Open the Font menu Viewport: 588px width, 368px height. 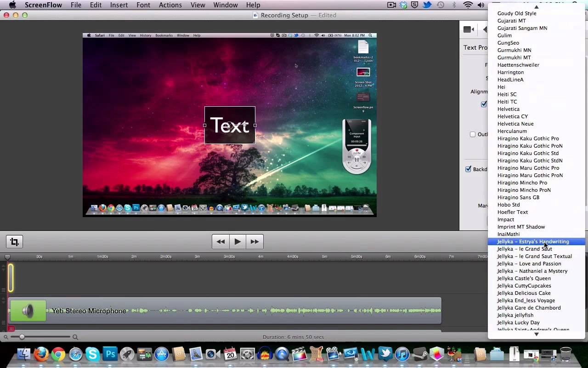point(143,5)
